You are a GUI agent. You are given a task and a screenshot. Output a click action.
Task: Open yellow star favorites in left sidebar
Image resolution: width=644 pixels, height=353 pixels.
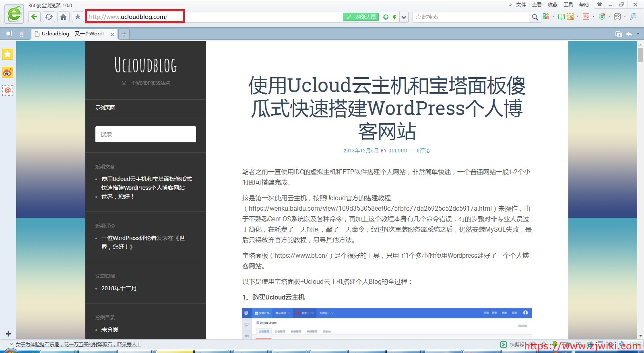click(x=8, y=54)
